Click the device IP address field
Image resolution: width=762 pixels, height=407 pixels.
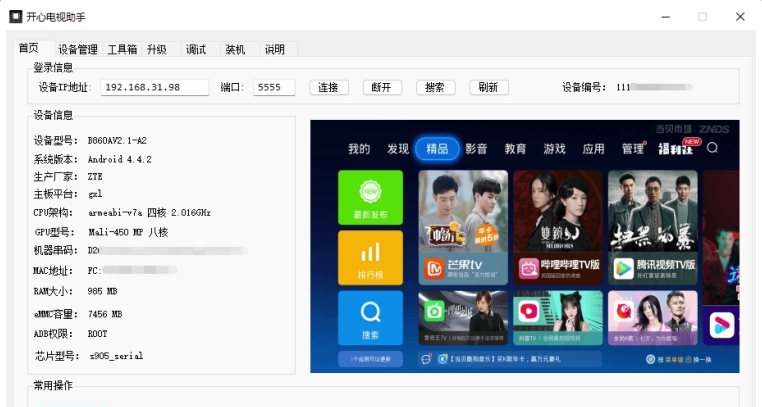[155, 87]
